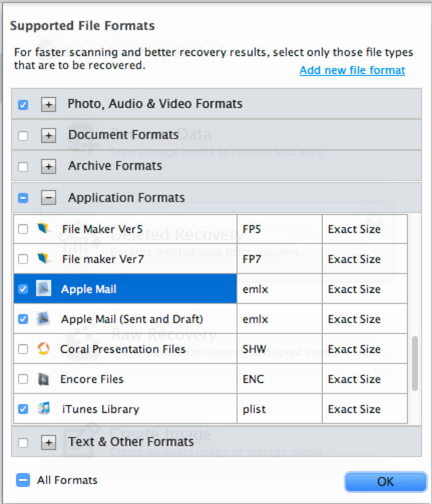Click the Text & Other Formats title
Viewport: 432px width, 504px height.
tap(131, 442)
